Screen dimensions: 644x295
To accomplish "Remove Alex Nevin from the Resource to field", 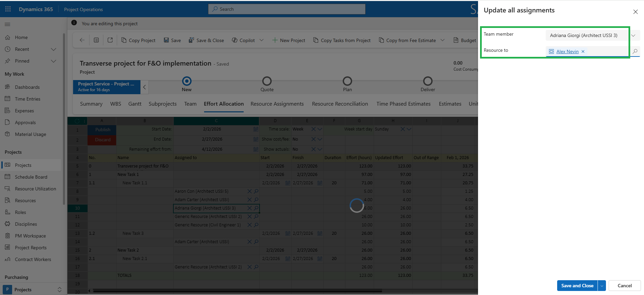I will point(583,51).
